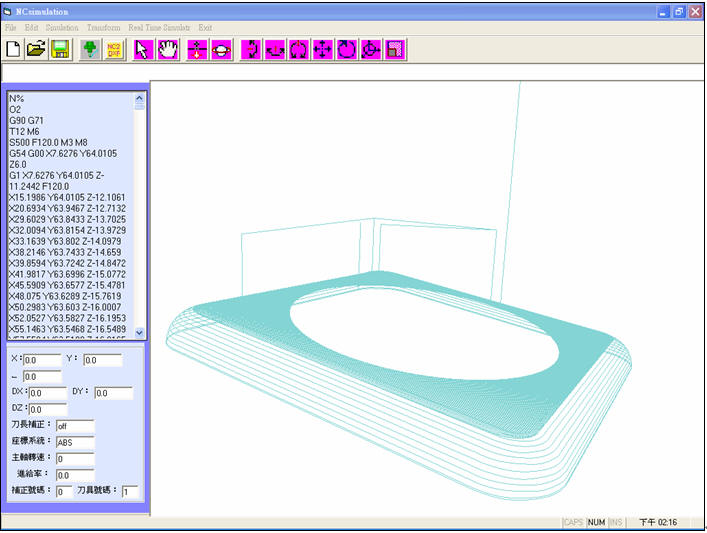Select the G90 G71 code line

(27, 120)
